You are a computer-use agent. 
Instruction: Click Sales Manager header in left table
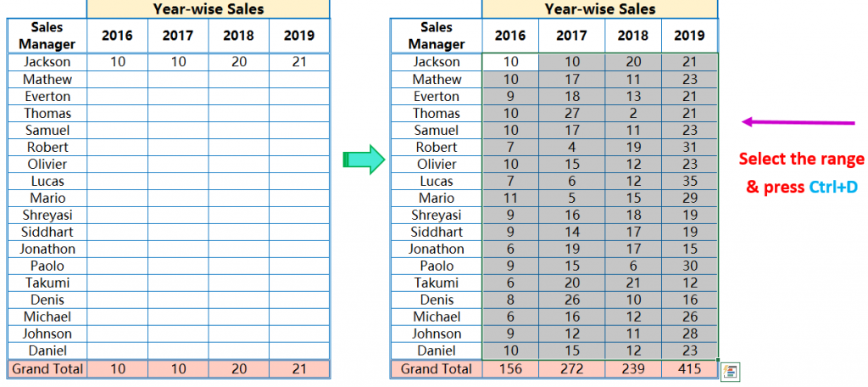[47, 36]
